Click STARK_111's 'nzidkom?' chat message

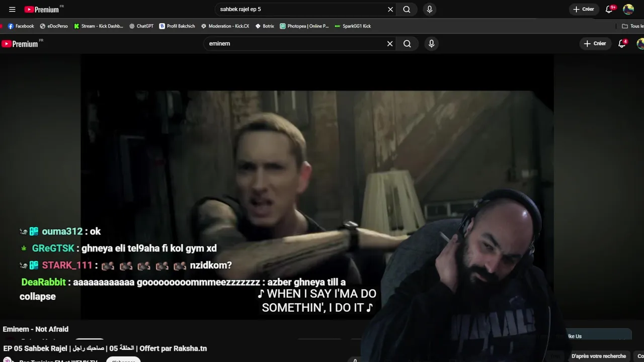[126, 265]
